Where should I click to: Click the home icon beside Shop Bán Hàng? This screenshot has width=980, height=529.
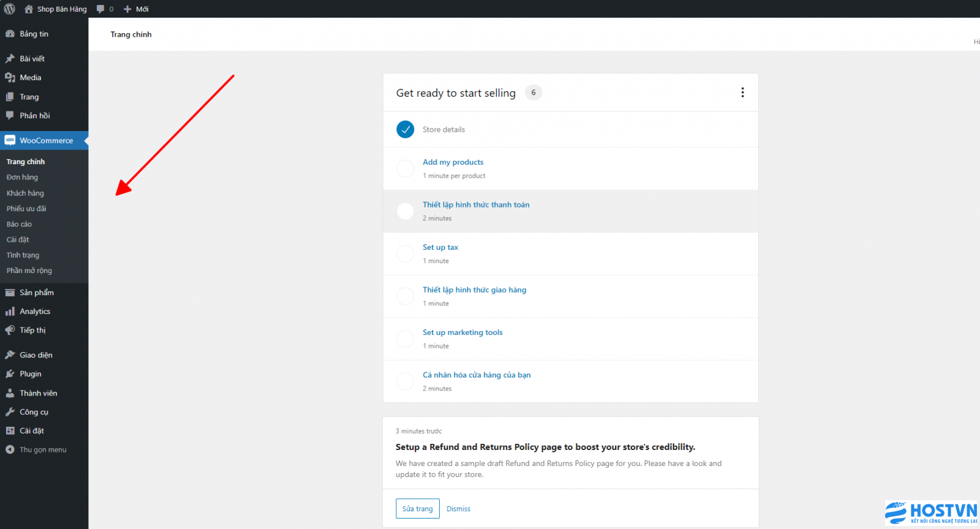point(28,9)
